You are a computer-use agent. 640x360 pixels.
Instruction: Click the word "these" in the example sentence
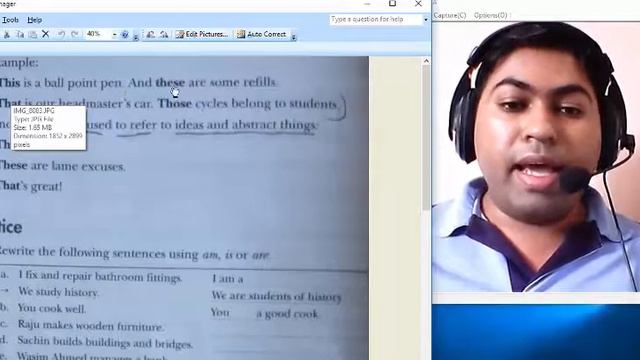[x=170, y=82]
